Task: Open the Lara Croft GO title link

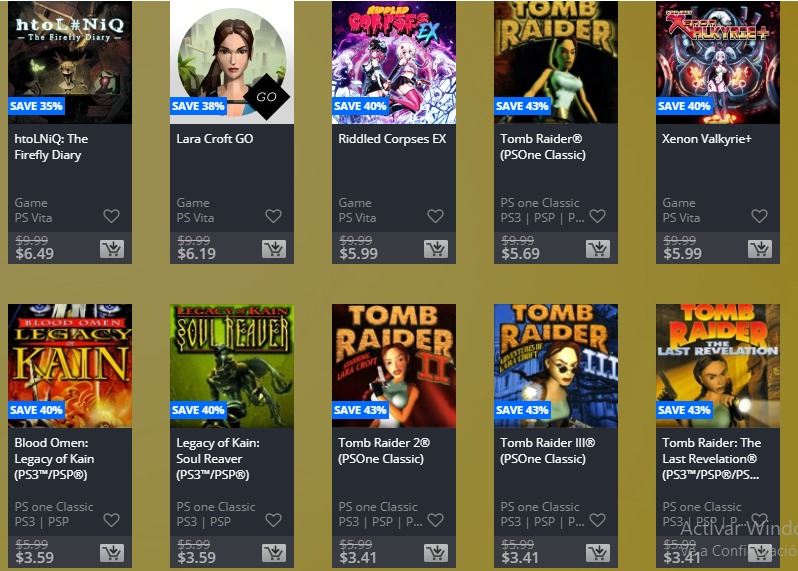Action: 215,139
